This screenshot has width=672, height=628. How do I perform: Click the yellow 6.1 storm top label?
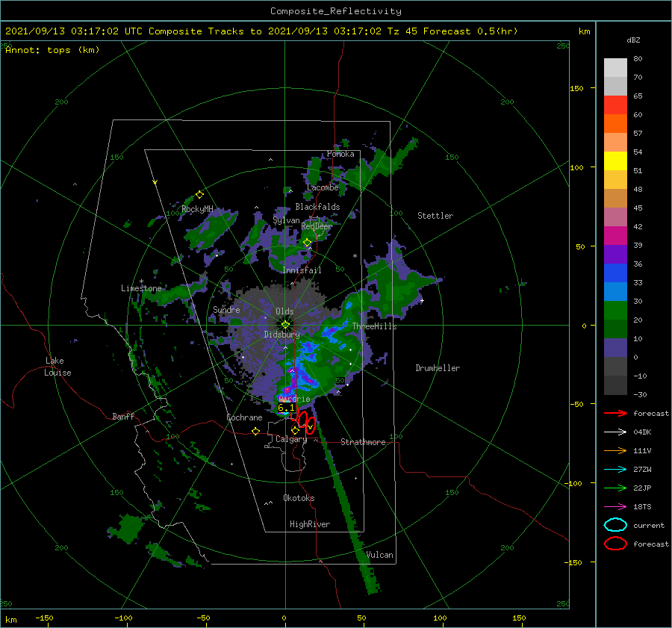[x=286, y=408]
